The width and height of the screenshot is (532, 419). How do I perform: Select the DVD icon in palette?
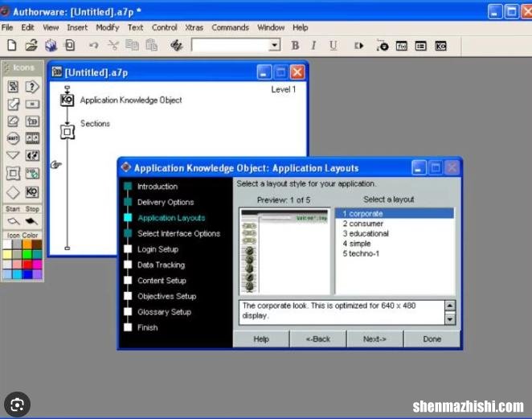click(32, 174)
